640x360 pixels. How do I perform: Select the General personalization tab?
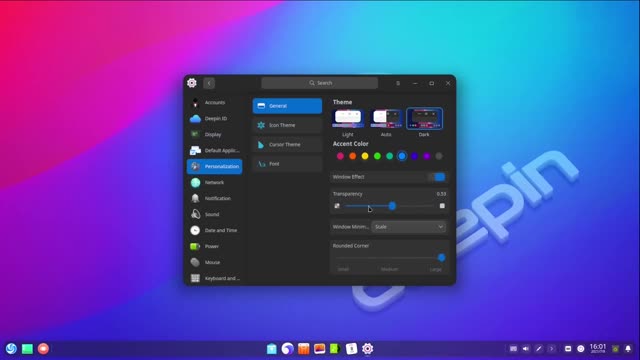[287, 106]
